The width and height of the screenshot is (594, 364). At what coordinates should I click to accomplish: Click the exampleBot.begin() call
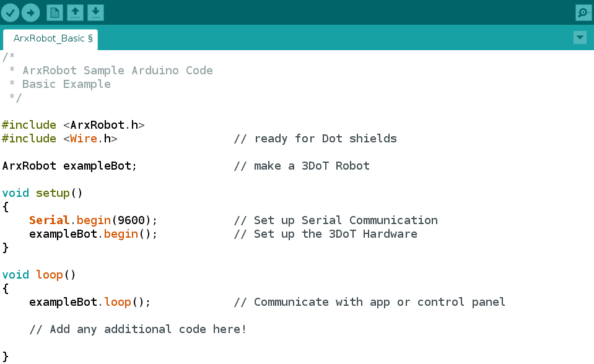tap(93, 234)
